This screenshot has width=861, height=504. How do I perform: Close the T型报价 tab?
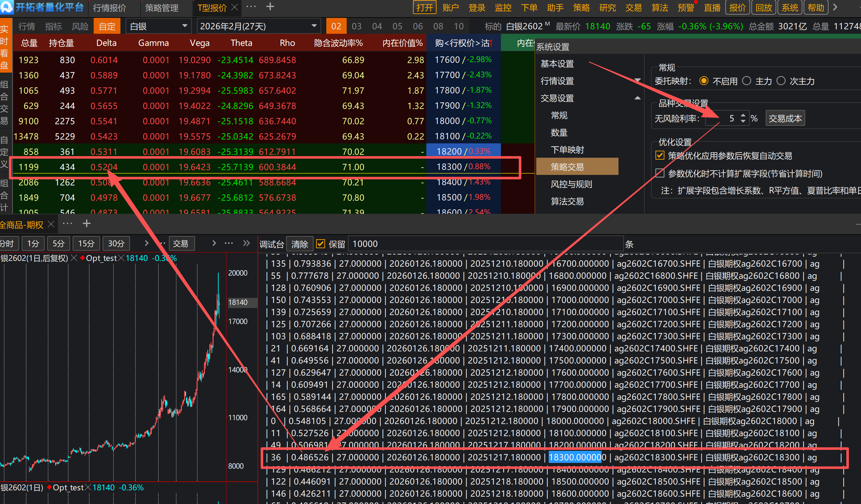coord(235,7)
